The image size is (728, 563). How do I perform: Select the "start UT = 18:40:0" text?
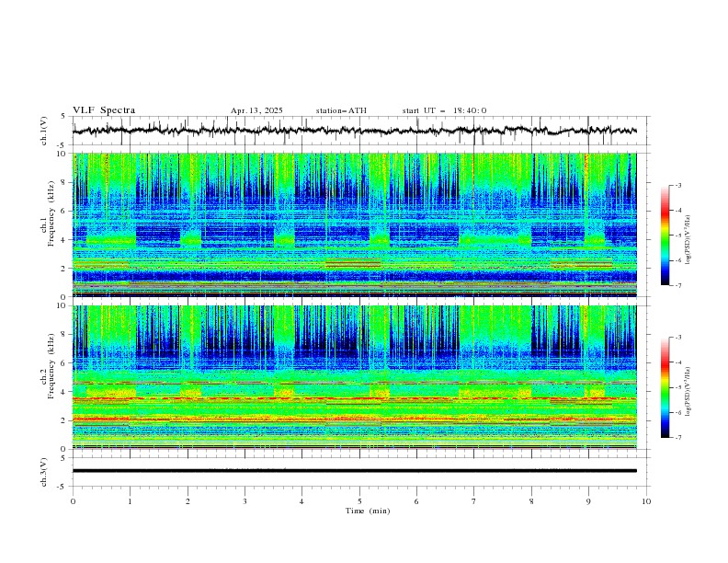(444, 110)
